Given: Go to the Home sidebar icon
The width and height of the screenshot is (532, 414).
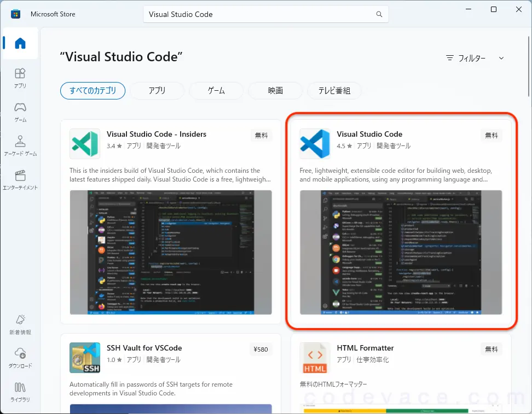Looking at the screenshot, I should (x=20, y=43).
